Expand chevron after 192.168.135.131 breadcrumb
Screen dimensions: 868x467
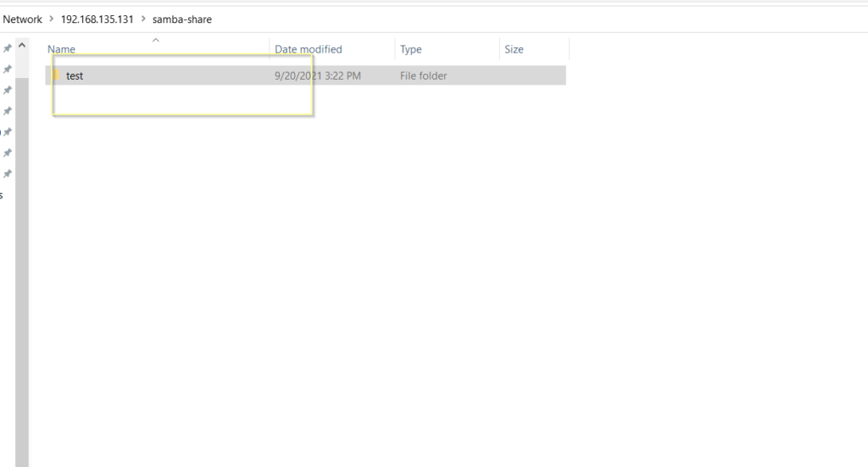[x=143, y=19]
